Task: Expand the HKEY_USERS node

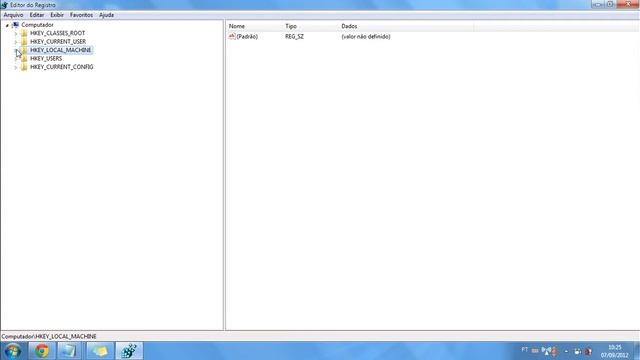Action: point(16,59)
